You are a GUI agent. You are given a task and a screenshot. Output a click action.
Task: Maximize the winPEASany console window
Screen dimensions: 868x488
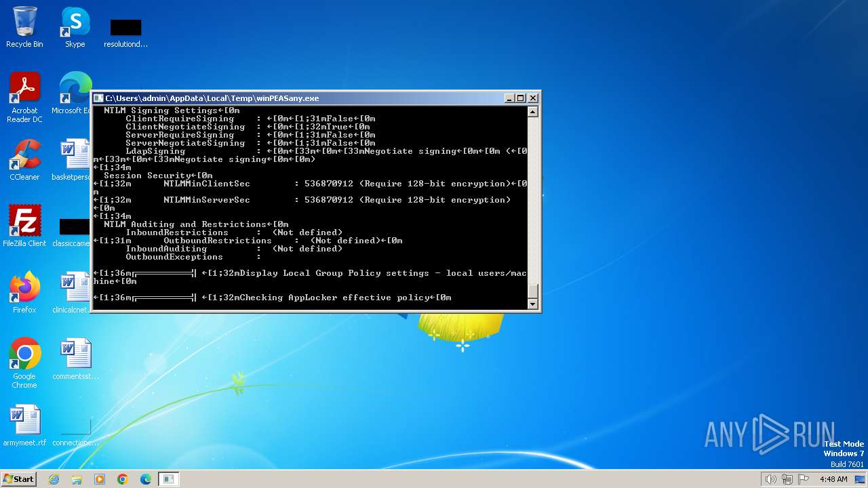520,98
